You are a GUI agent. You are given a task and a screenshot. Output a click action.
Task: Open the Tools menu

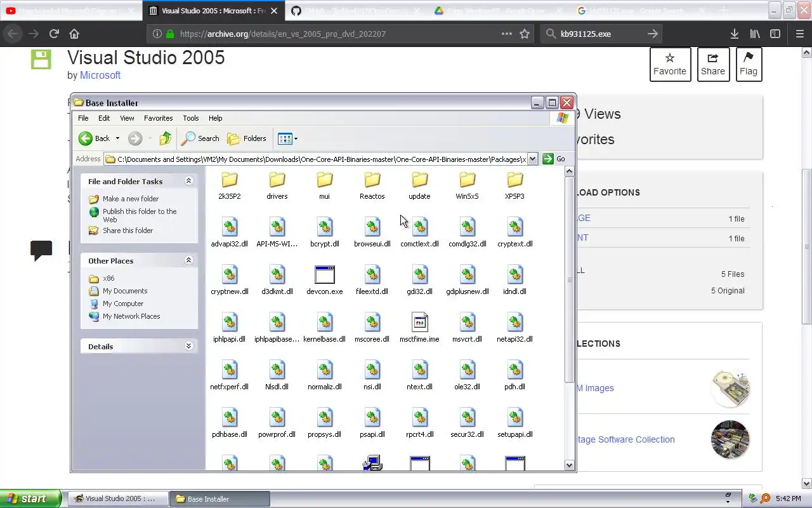[x=190, y=118]
